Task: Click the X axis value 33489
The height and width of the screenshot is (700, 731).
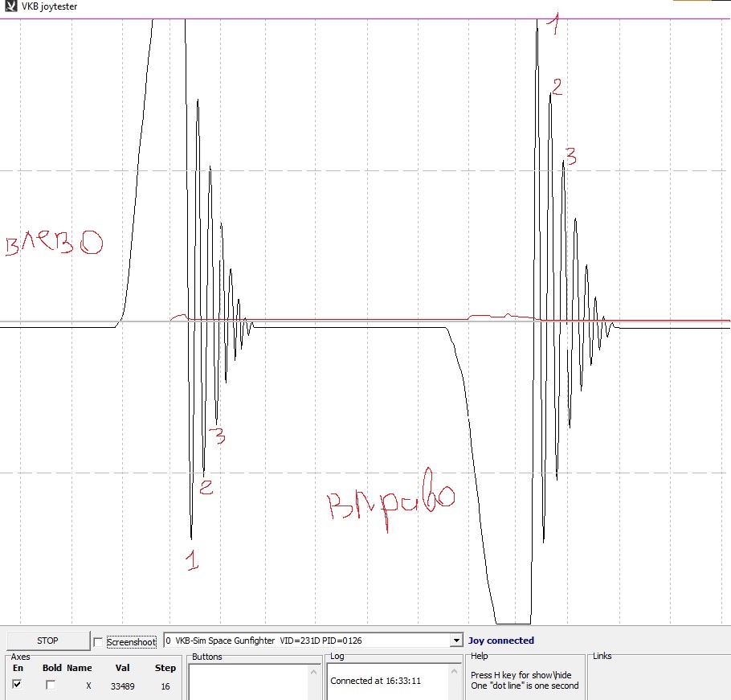Action: click(123, 686)
